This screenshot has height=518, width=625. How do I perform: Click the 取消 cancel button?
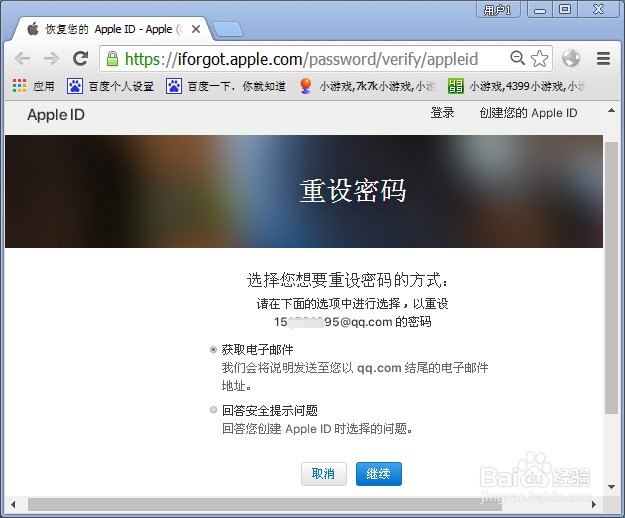[x=324, y=474]
